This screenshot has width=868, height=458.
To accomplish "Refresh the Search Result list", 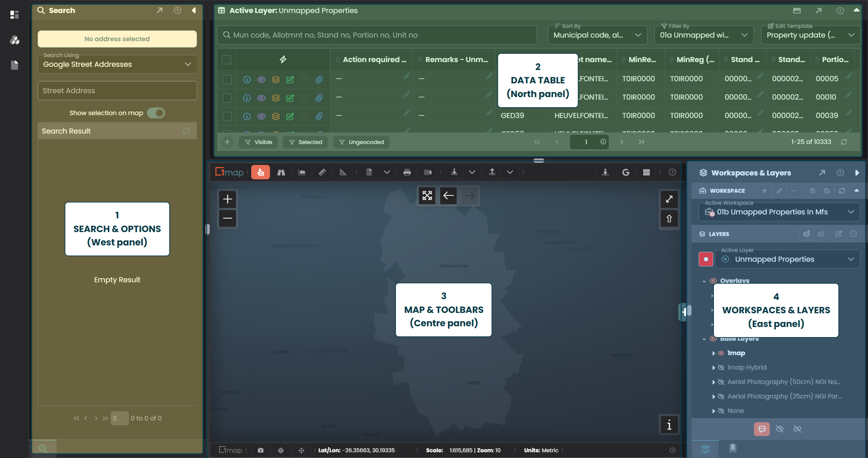I will tap(186, 131).
